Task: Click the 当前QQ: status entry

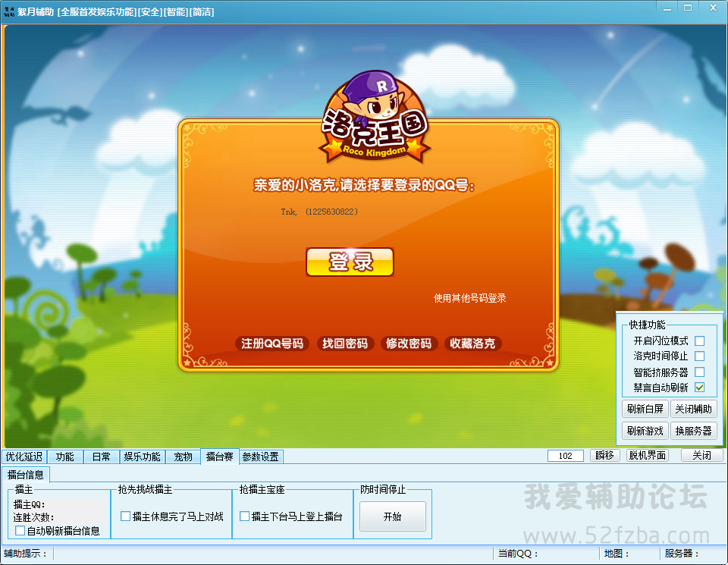Action: coord(518,554)
